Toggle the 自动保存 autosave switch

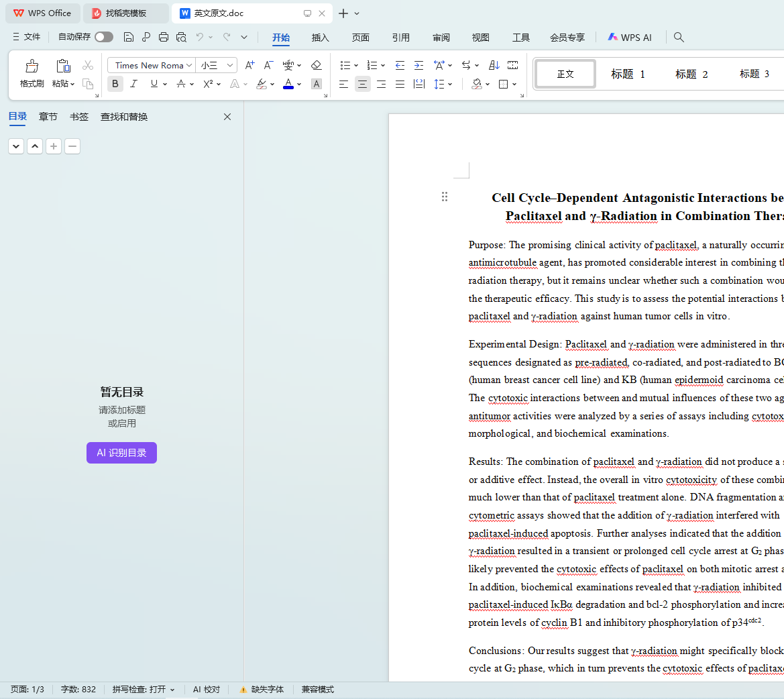pos(104,37)
